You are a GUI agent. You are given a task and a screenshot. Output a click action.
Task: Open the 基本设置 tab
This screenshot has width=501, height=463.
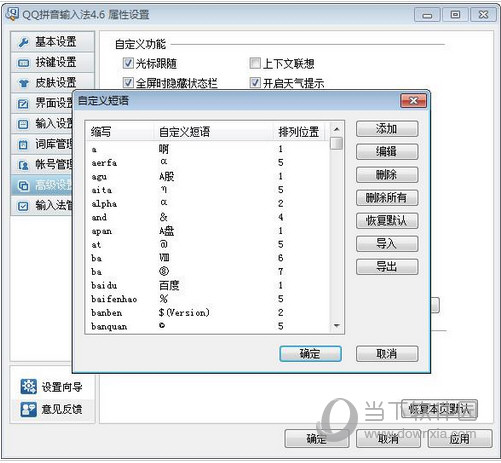point(53,42)
